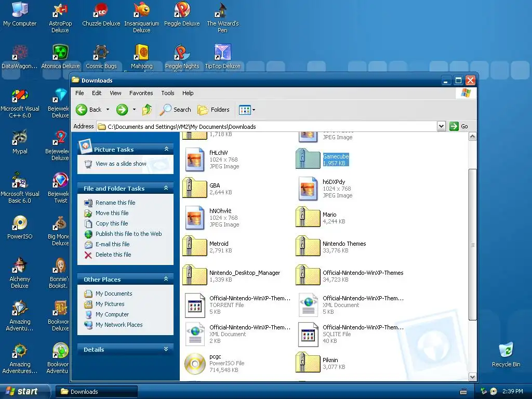532x399 pixels.
Task: Open Microsoft Visual Basic 6.0 shortcut
Action: pyautogui.click(x=20, y=189)
